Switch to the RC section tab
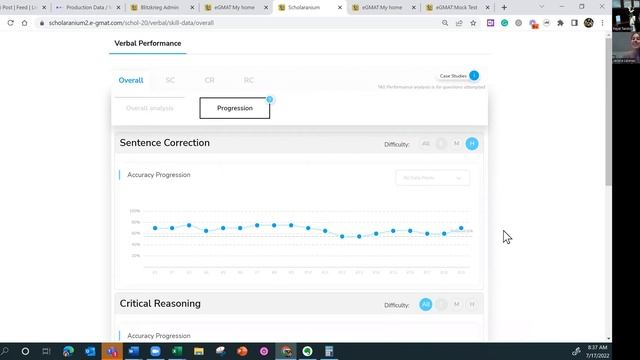 [x=249, y=80]
